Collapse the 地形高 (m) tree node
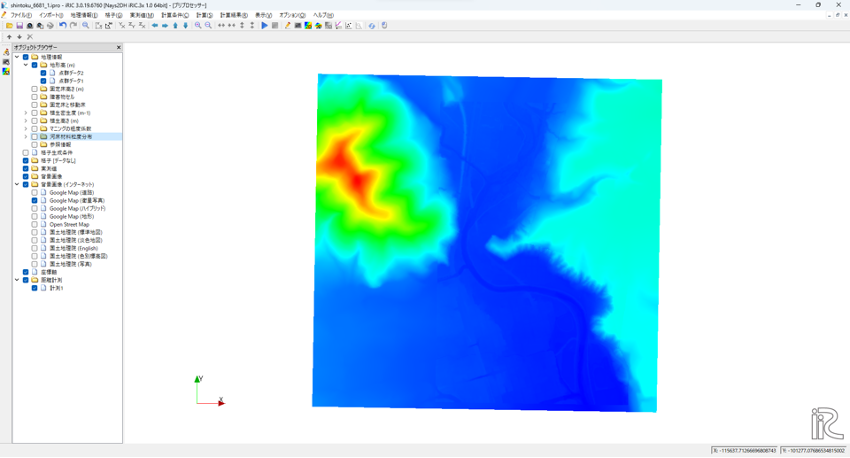 click(25, 65)
